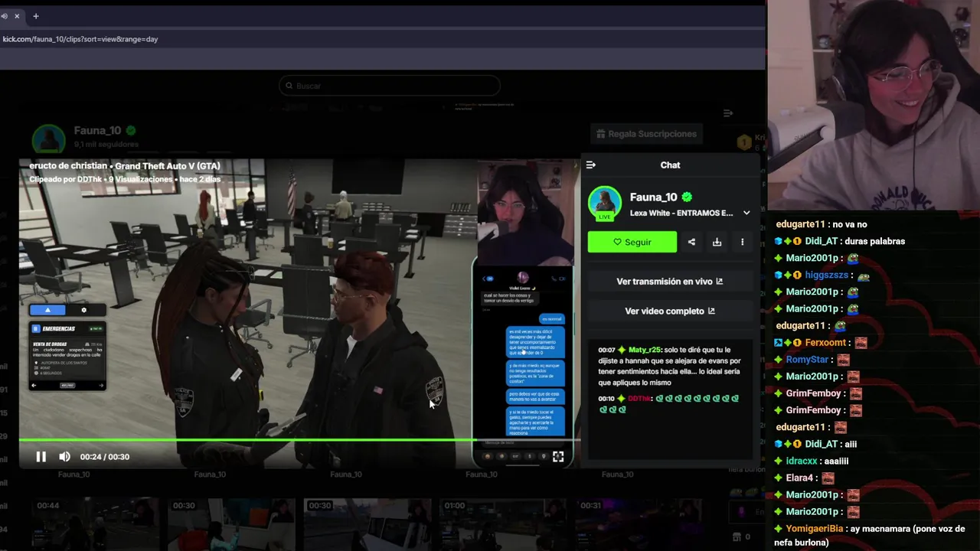Click the Chat header label

coord(670,165)
